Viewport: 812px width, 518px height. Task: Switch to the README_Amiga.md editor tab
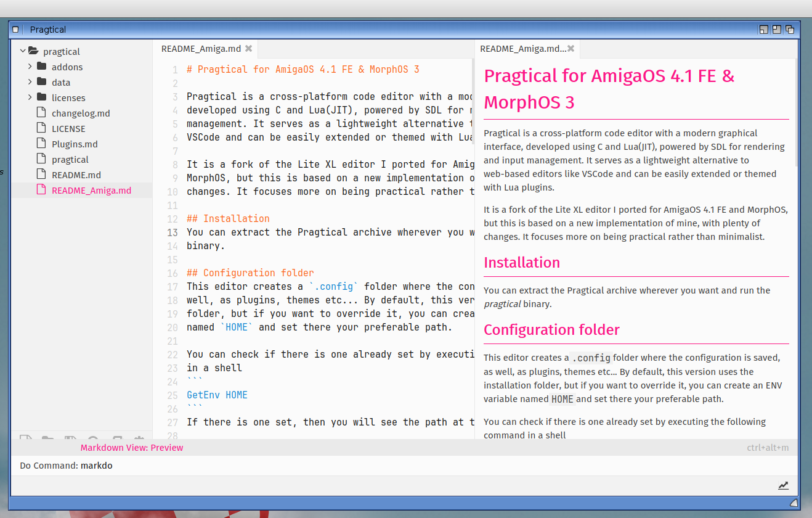201,49
